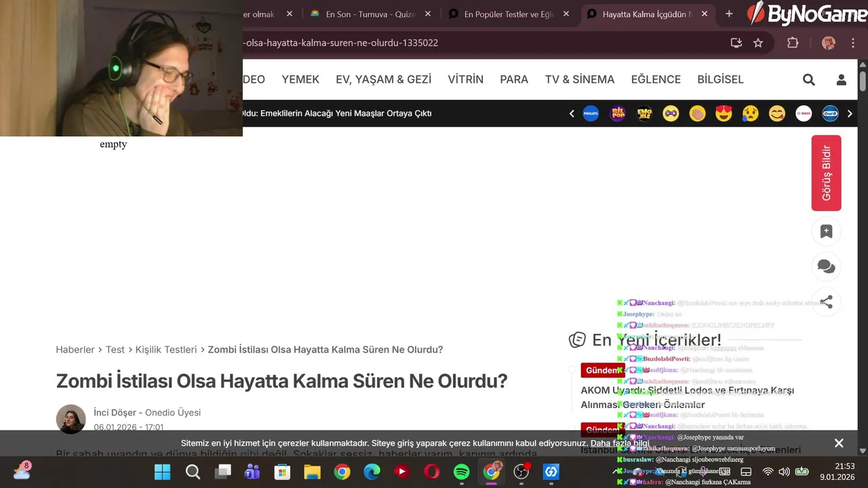868x488 pixels.
Task: Open author İnci Döşer's profile link
Action: click(x=115, y=413)
